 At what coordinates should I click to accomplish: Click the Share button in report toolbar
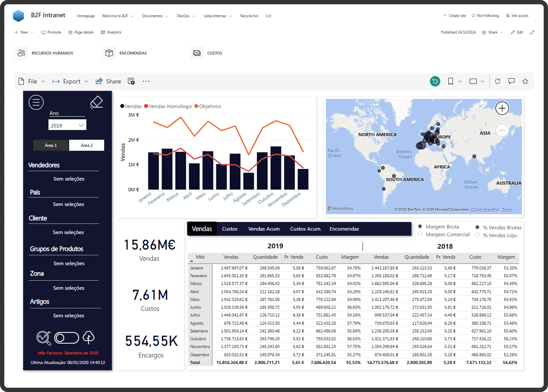108,81
